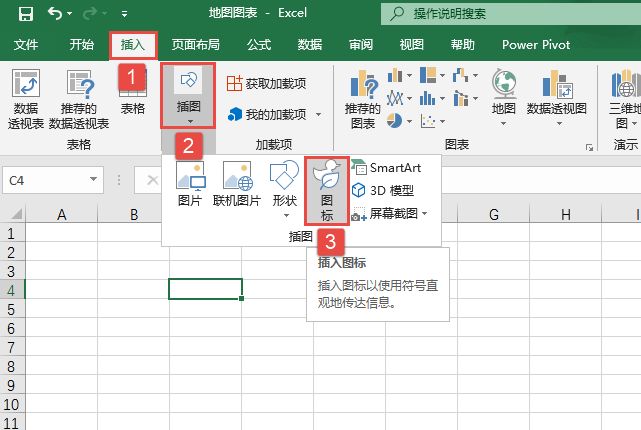Insert a 图片 picture from device
Viewport: 641px width, 430px height.
[190, 183]
